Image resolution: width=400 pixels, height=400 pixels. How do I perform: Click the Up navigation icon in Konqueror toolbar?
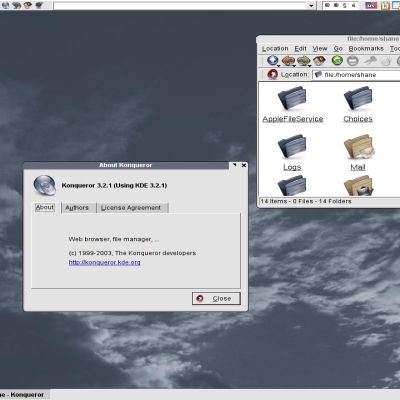click(x=273, y=61)
